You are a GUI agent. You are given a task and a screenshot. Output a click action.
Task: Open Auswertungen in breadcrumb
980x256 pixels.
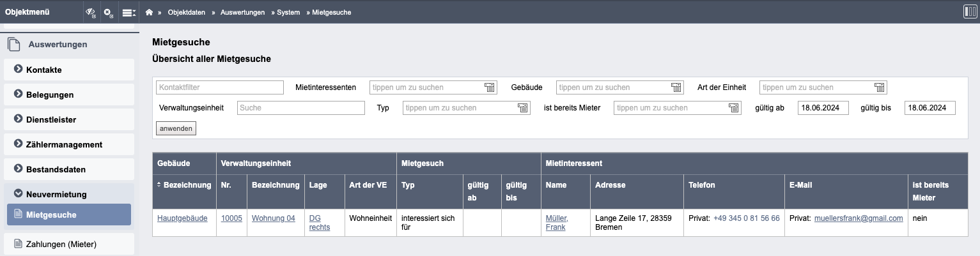point(242,13)
